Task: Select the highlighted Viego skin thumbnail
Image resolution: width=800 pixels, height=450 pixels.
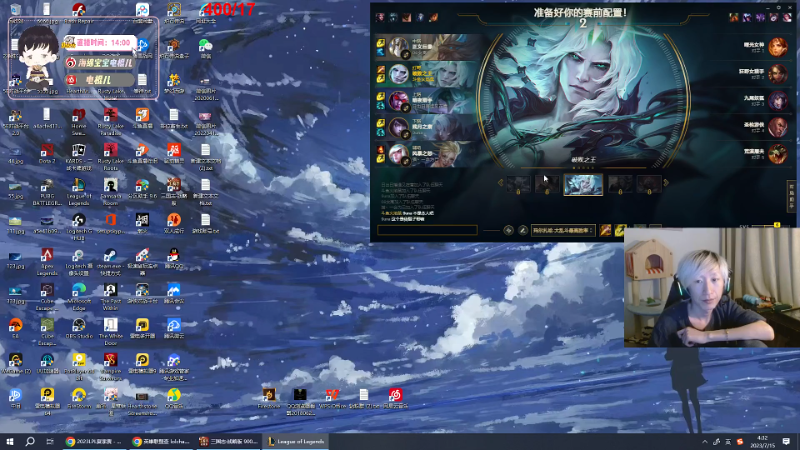Action: pos(583,184)
